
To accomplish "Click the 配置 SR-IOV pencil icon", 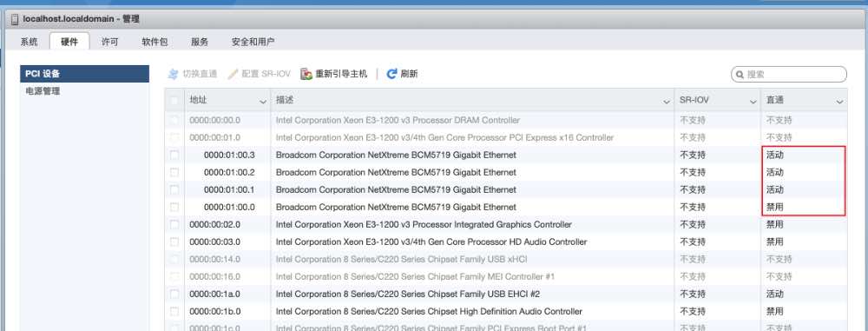I will (233, 74).
